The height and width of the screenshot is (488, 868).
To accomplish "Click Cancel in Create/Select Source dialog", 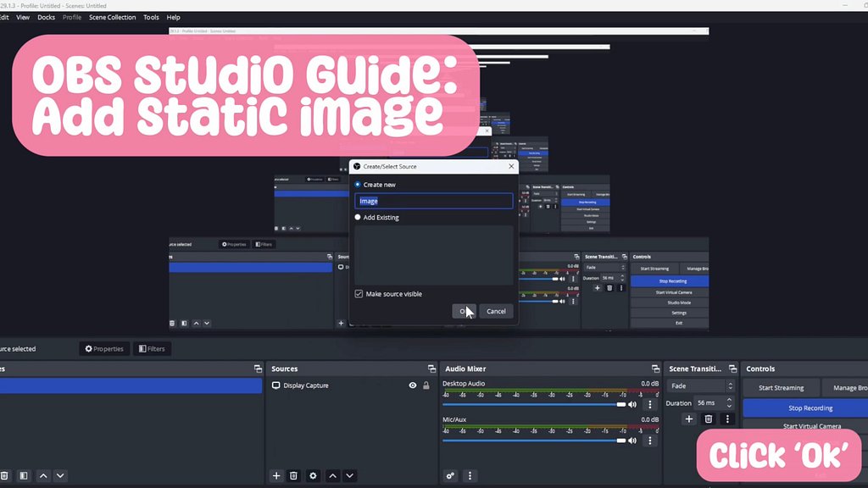I will coord(496,311).
